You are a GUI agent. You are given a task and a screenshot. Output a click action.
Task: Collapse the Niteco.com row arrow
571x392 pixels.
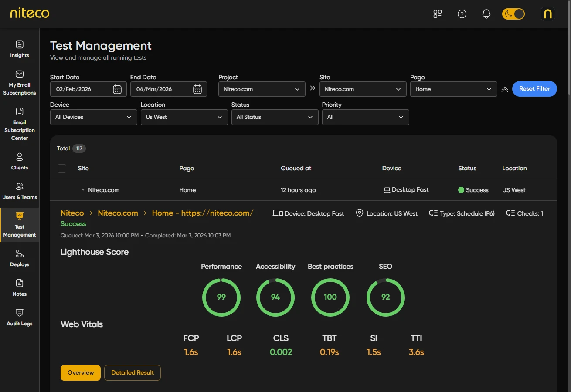[83, 190]
